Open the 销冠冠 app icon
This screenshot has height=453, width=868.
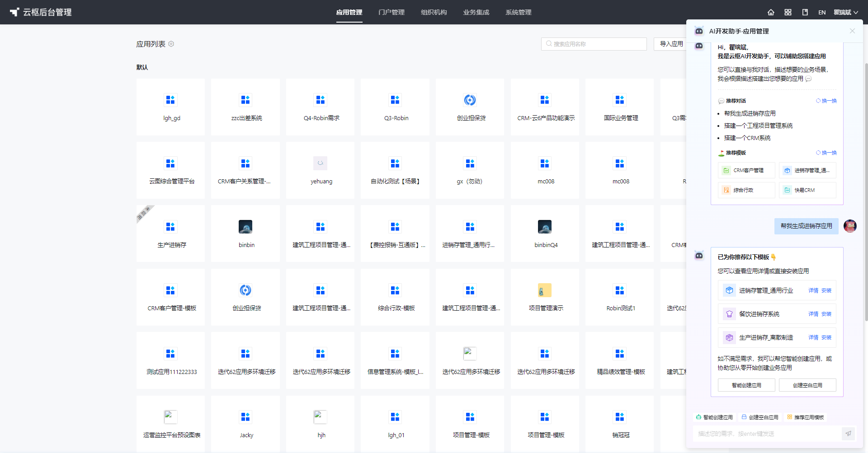point(620,417)
